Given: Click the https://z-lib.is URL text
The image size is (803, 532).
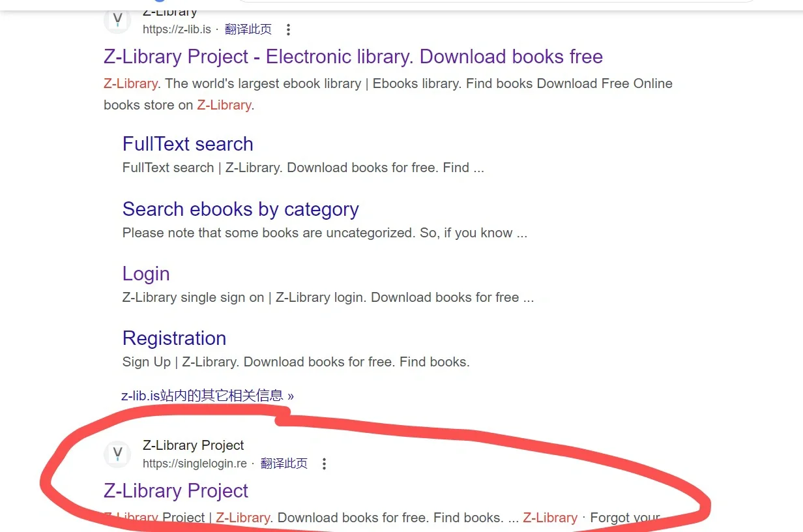Looking at the screenshot, I should coord(177,29).
